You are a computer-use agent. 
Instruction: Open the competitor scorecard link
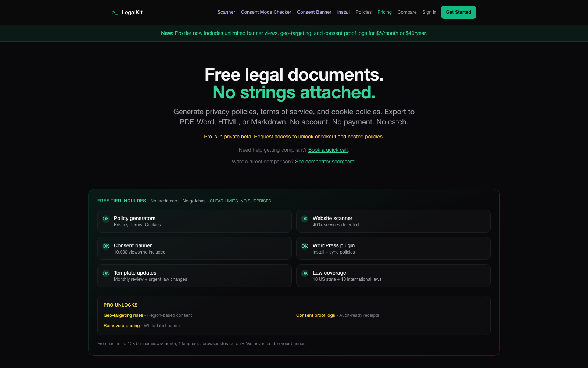tap(325, 162)
